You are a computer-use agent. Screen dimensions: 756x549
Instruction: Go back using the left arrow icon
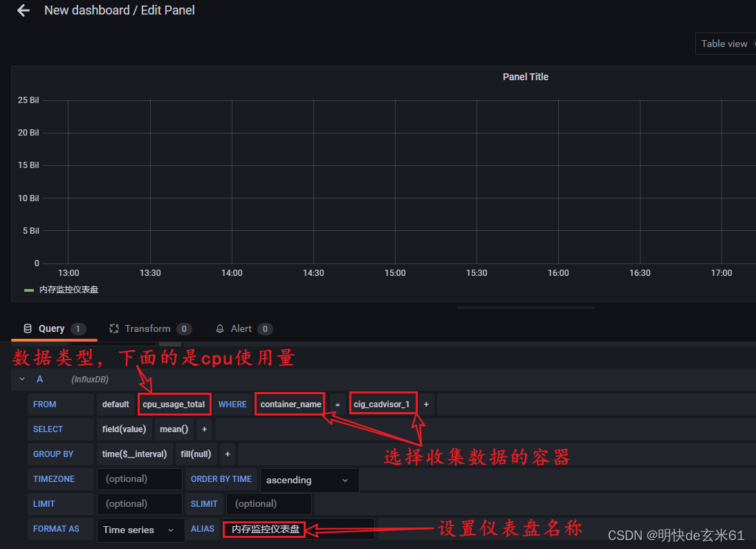(x=23, y=10)
